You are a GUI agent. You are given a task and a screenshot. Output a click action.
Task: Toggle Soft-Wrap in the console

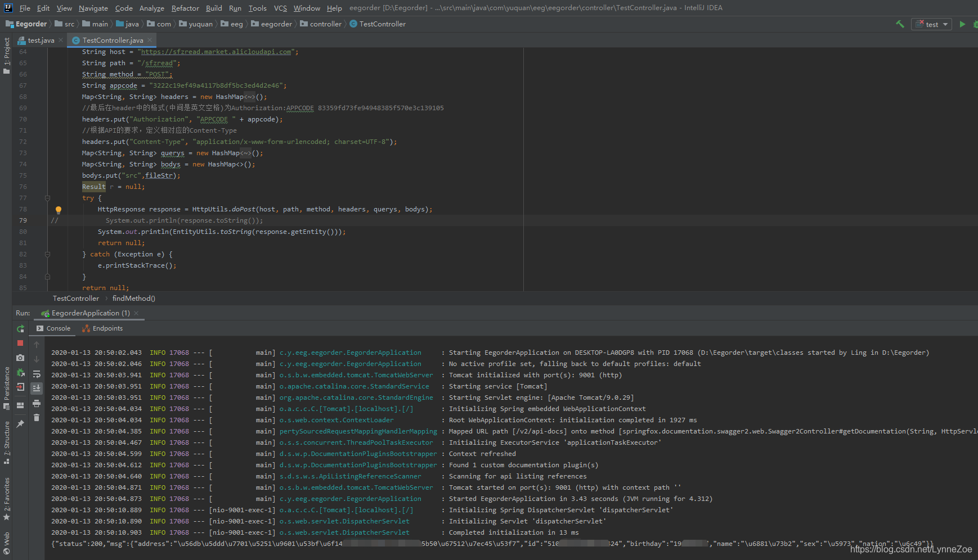(x=37, y=374)
